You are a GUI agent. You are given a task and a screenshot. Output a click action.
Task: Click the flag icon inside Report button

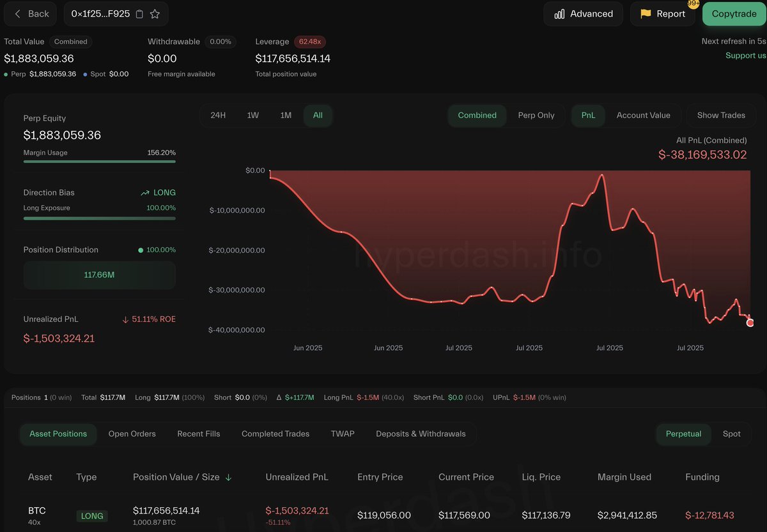point(647,13)
